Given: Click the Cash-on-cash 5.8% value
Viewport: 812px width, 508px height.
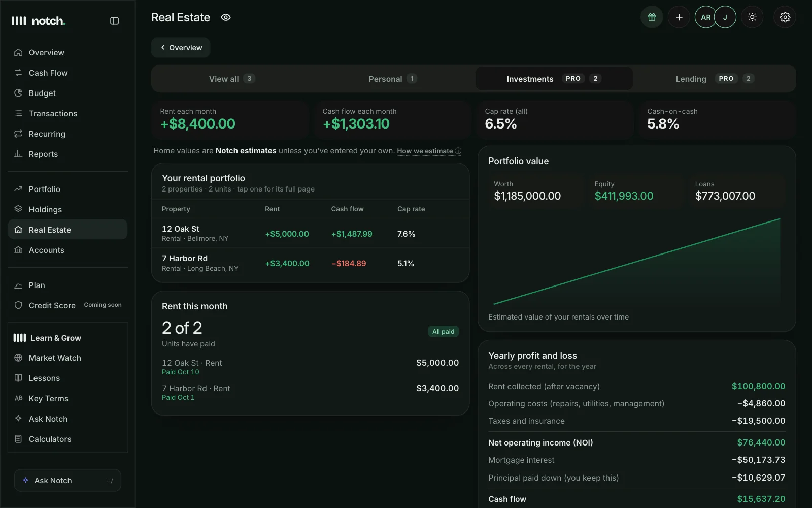Looking at the screenshot, I should (663, 124).
